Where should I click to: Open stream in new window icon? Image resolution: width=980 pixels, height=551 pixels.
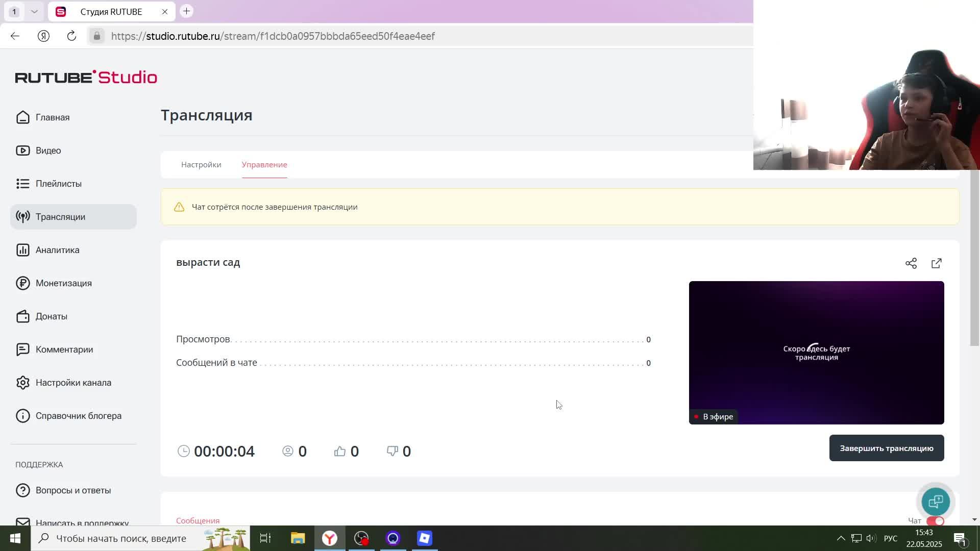936,263
